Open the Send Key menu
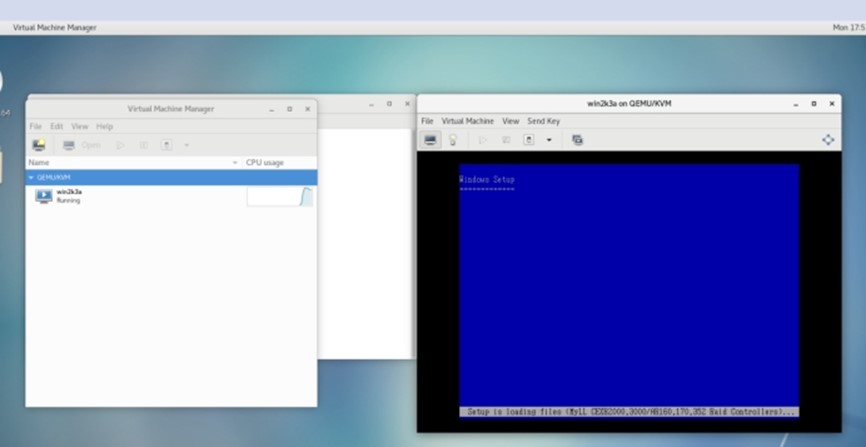866x447 pixels. 543,121
